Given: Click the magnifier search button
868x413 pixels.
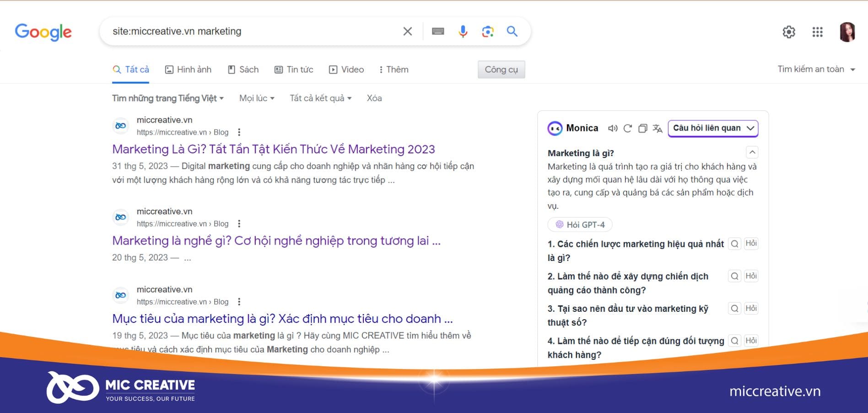Looking at the screenshot, I should click(512, 31).
